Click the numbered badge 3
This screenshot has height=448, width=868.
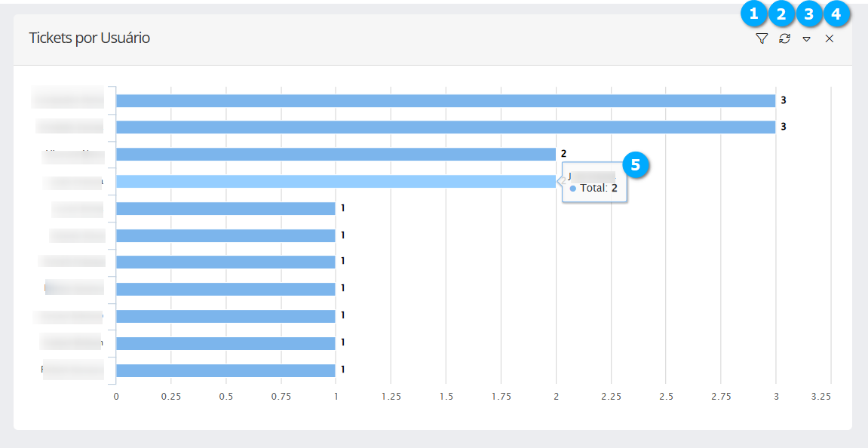(808, 13)
